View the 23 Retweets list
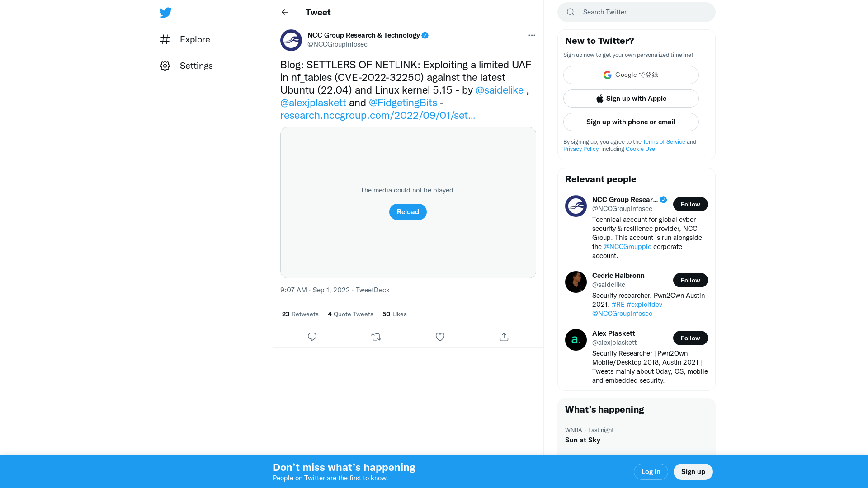Image resolution: width=868 pixels, height=488 pixels. 300,314
